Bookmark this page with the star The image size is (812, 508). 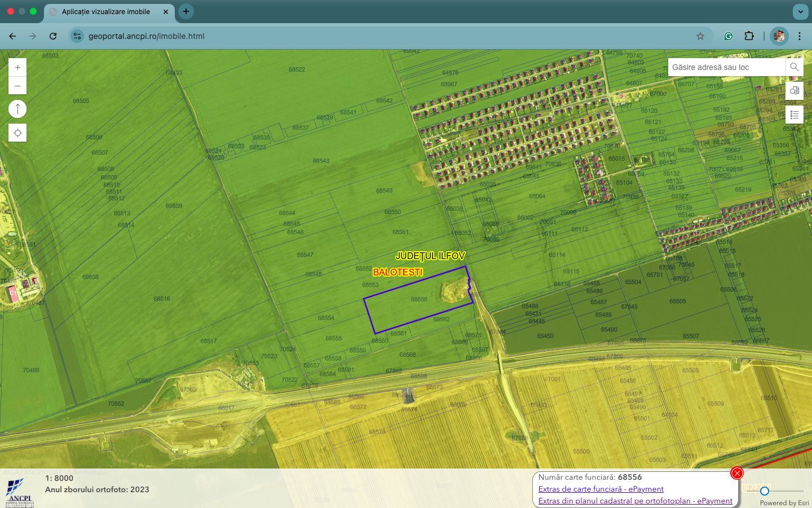pos(700,36)
